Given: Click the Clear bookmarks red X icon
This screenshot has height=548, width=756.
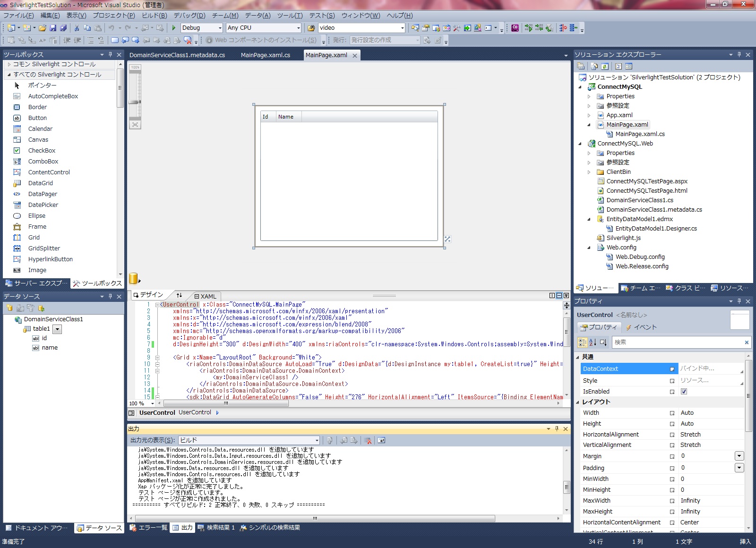Looking at the screenshot, I should pyautogui.click(x=188, y=40).
